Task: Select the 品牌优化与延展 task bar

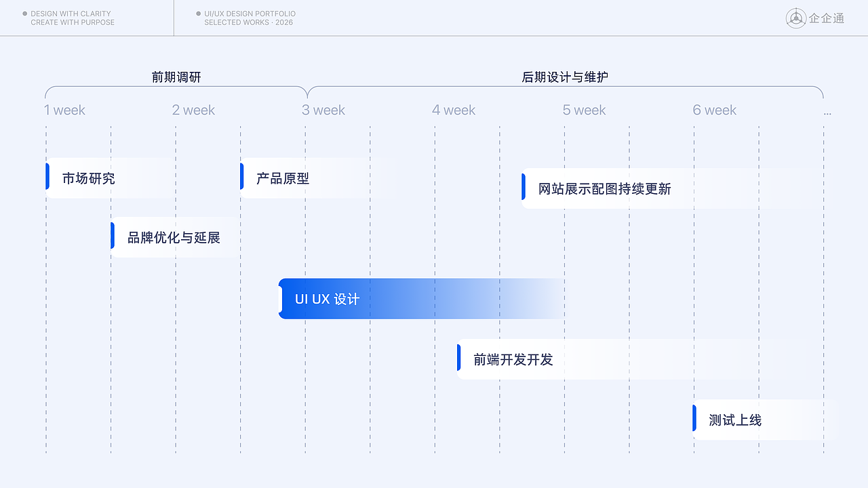Action: 175,237
